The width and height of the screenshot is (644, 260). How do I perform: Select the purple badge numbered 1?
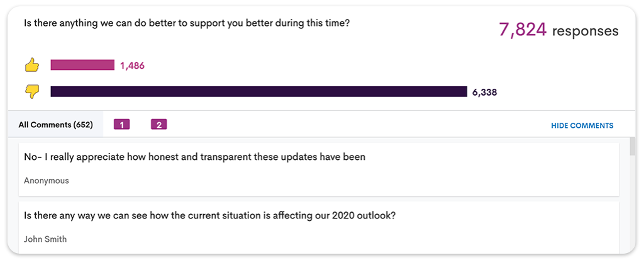coord(121,125)
